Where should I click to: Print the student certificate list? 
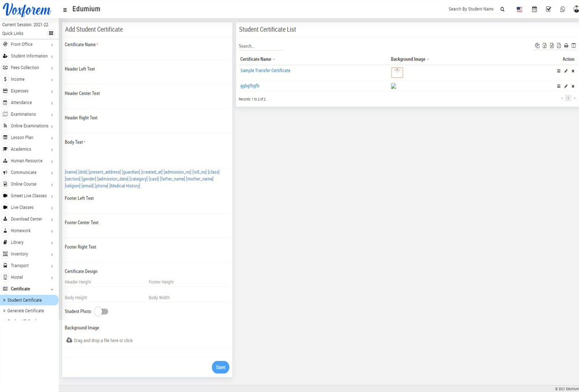click(566, 46)
